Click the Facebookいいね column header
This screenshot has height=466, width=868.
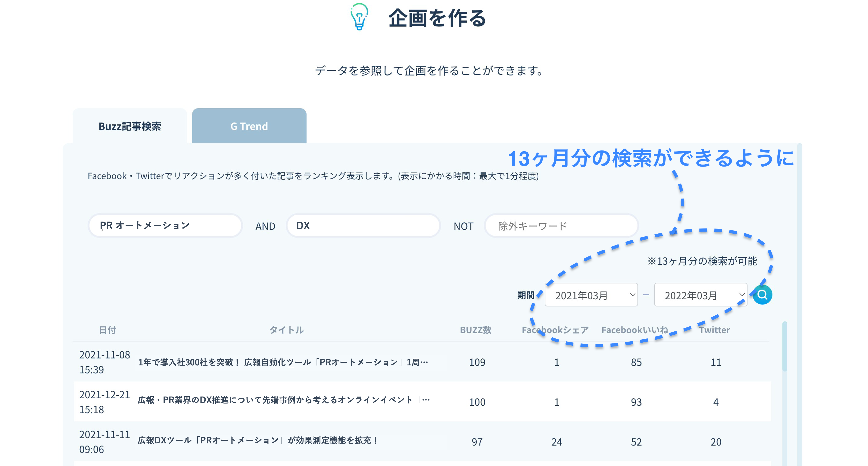[635, 330]
